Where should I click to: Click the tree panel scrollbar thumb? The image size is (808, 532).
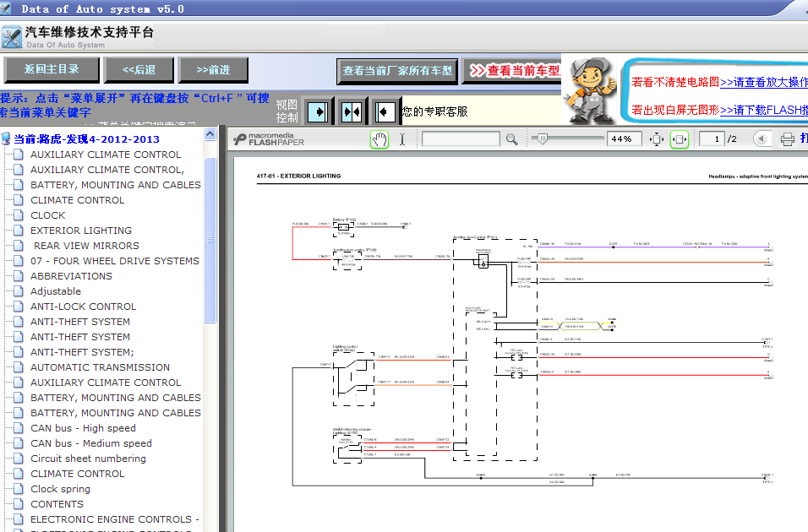pyautogui.click(x=210, y=240)
